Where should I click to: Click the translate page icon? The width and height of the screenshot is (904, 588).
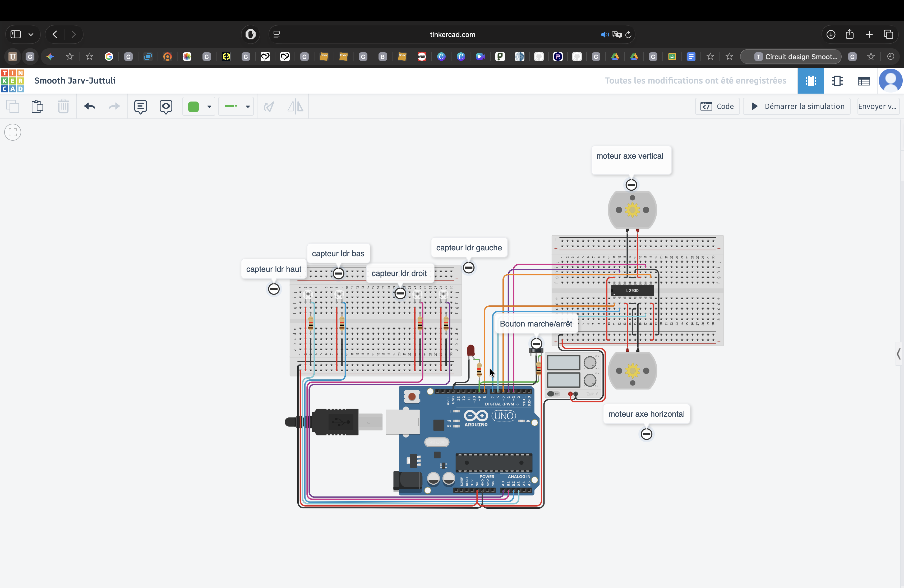pyautogui.click(x=617, y=35)
